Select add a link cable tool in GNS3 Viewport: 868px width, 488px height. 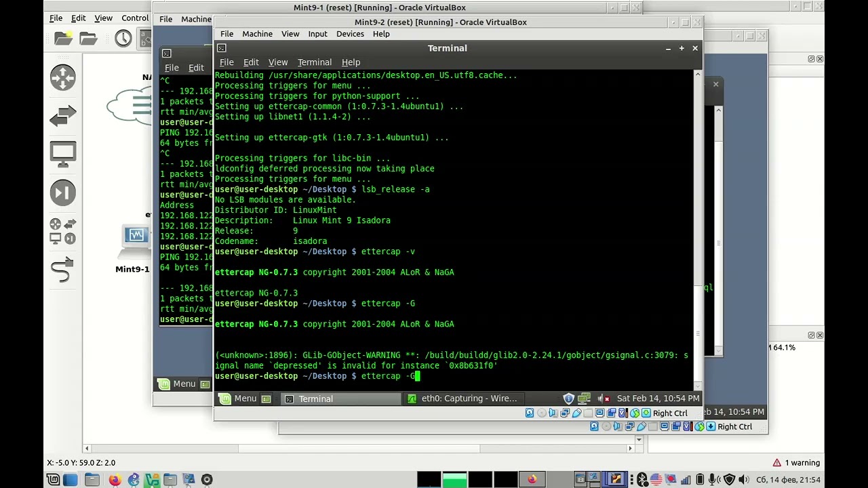click(63, 270)
